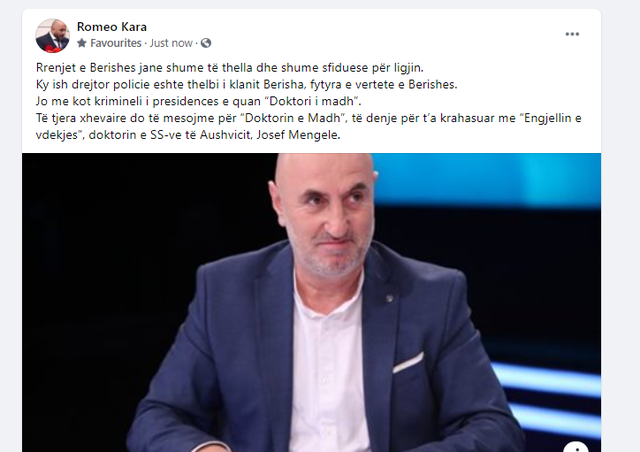Click the white pocket square in the photo
640x452 pixels.
(x=408, y=362)
